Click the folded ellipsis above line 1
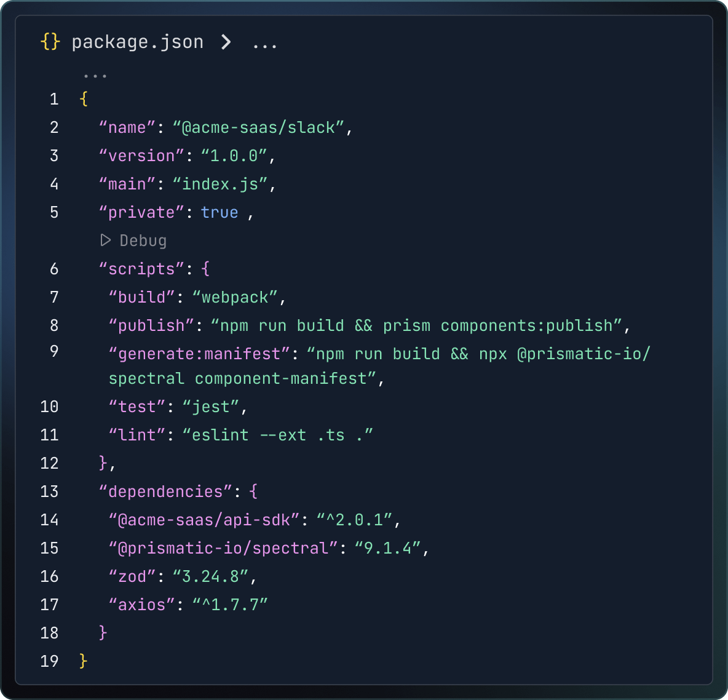728x700 pixels. pyautogui.click(x=95, y=75)
